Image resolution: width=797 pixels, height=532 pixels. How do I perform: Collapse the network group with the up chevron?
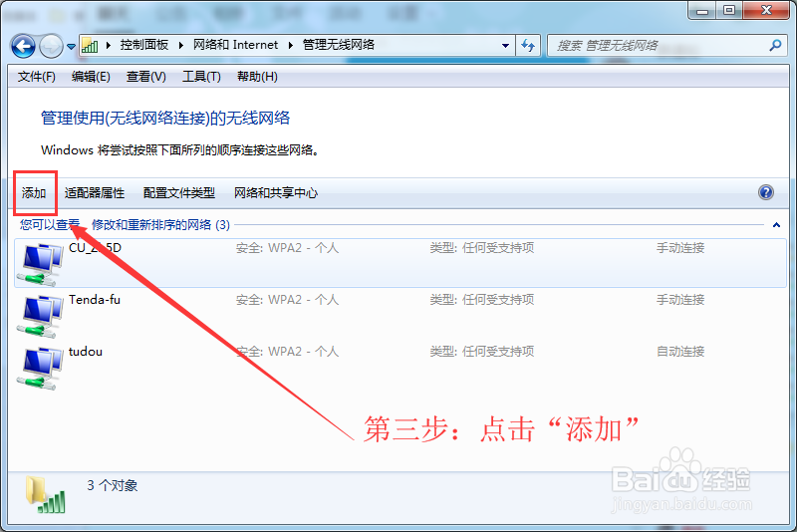coord(776,224)
